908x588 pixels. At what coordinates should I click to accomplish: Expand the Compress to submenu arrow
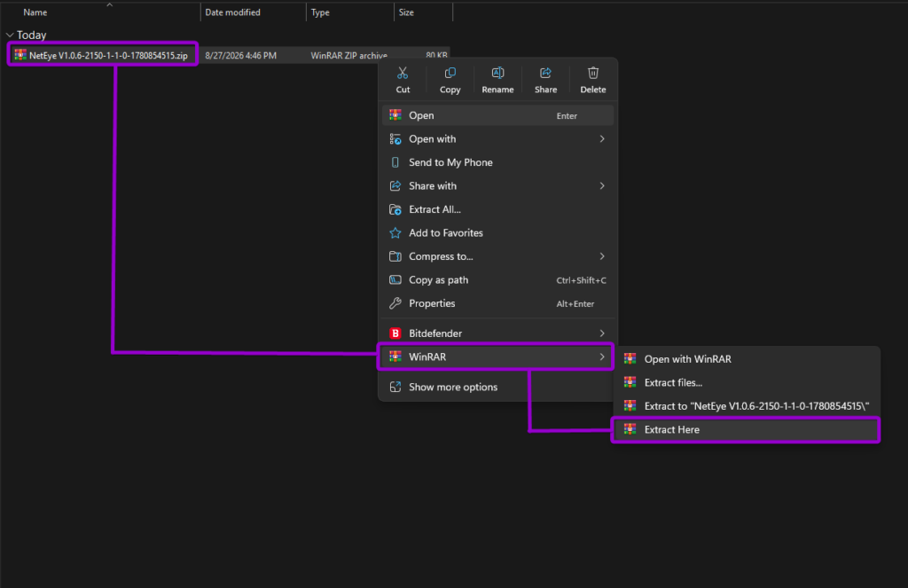(x=602, y=256)
